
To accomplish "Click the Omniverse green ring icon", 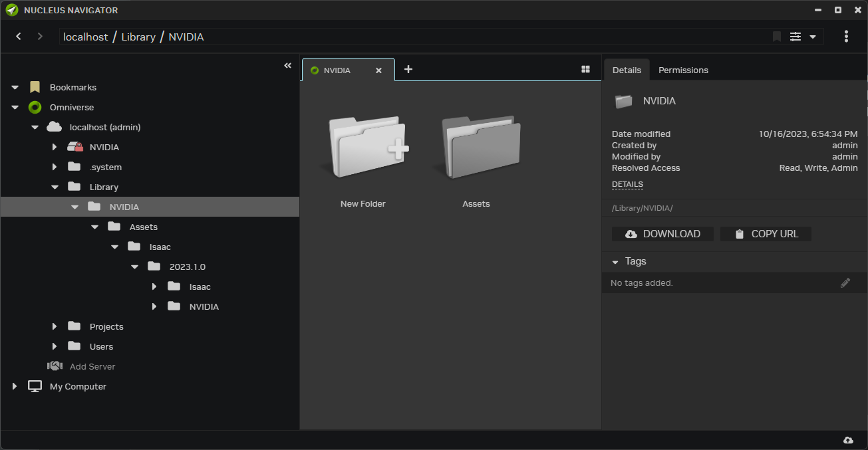I will pyautogui.click(x=35, y=107).
